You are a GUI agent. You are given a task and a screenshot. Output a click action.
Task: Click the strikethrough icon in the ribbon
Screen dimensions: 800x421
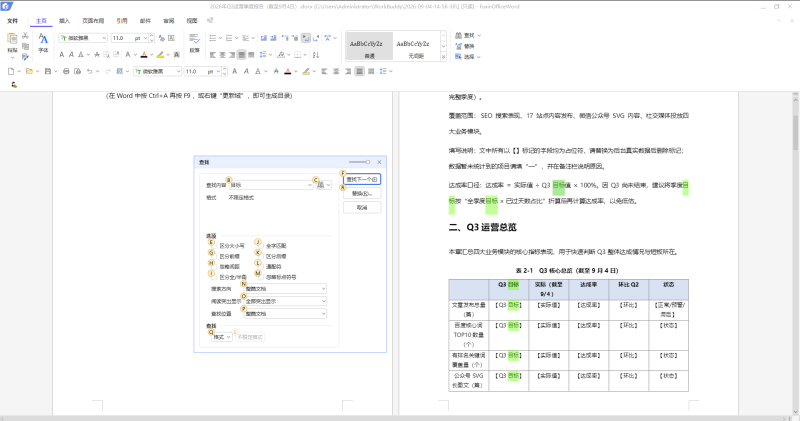click(x=96, y=55)
